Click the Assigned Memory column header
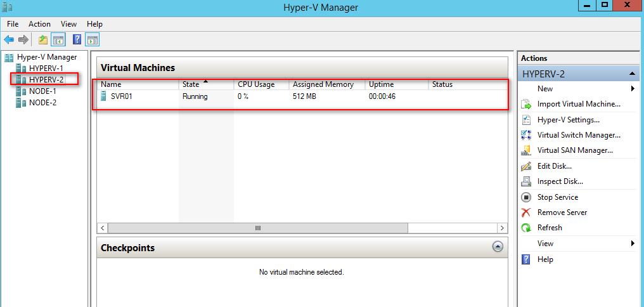This screenshot has height=307, width=644. click(327, 84)
